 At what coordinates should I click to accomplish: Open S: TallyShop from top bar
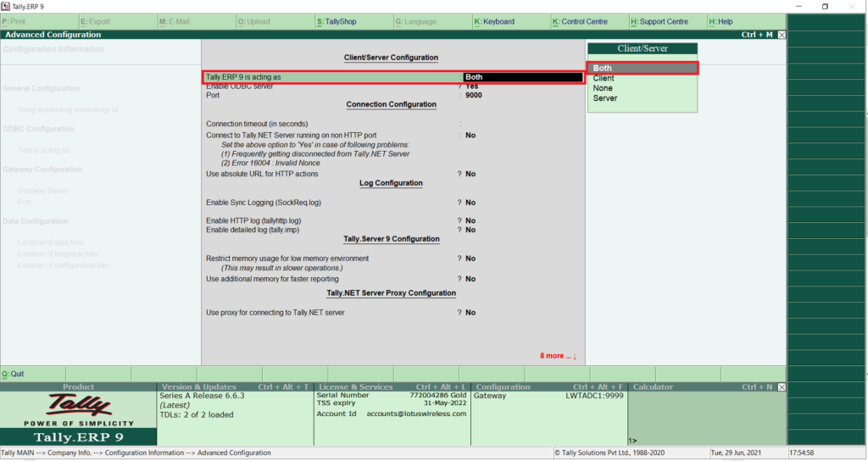tap(353, 21)
